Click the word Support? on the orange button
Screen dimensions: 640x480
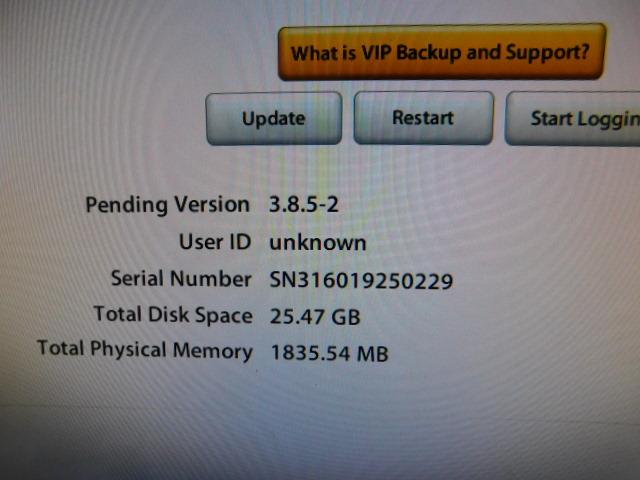(x=548, y=53)
